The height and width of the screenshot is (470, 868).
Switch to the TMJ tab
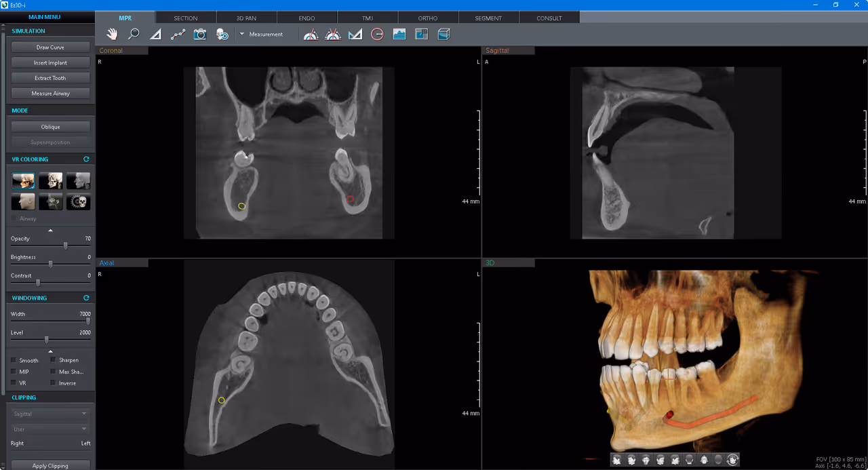click(x=368, y=18)
